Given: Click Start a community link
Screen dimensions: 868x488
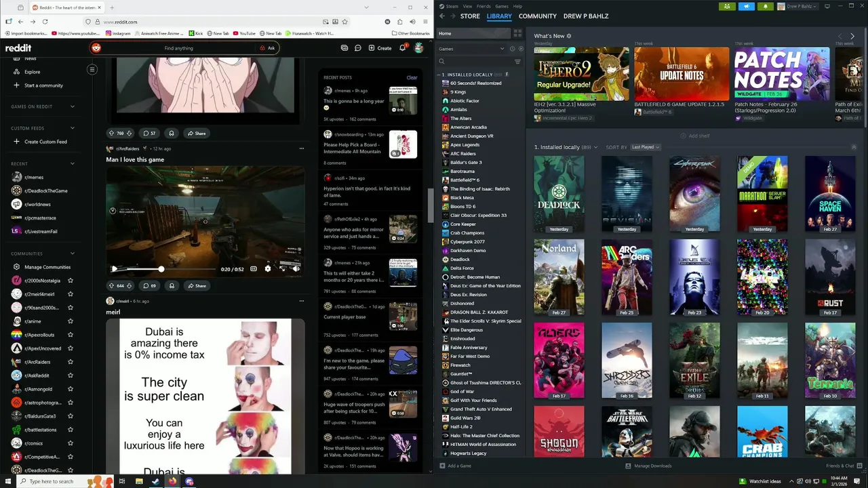Looking at the screenshot, I should pos(38,85).
